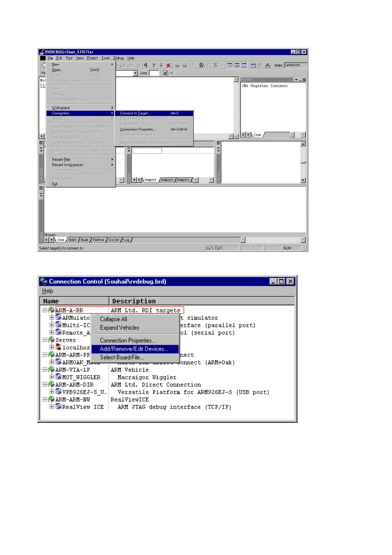Select Expand Vehicles in the context menu
Viewport: 392px width, 555px height.
[x=135, y=328]
